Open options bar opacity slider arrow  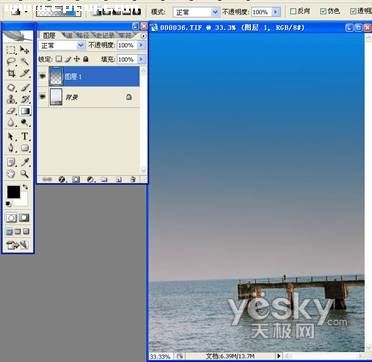(276, 12)
